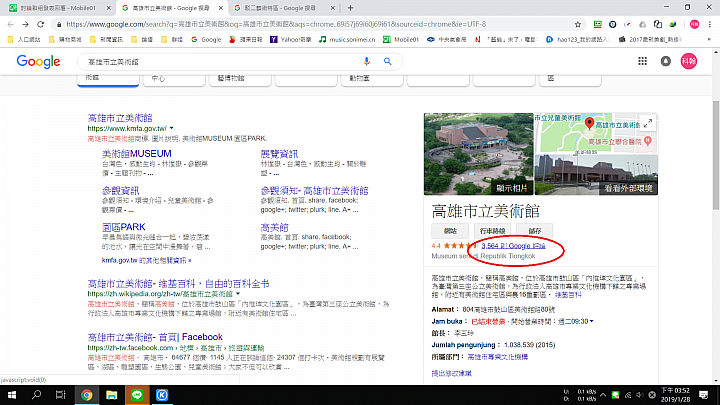720x405 pixels.
Task: Open the 3,564 Google reviews link
Action: pos(513,246)
